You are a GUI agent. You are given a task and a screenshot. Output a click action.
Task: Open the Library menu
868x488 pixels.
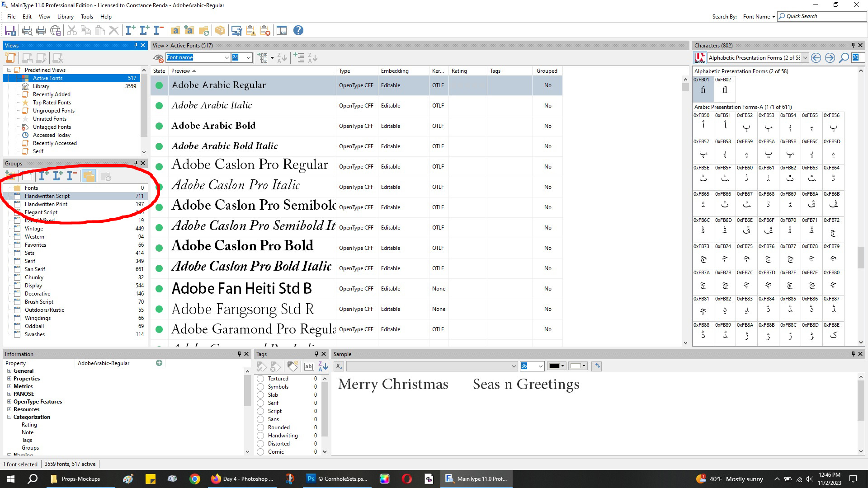[66, 17]
